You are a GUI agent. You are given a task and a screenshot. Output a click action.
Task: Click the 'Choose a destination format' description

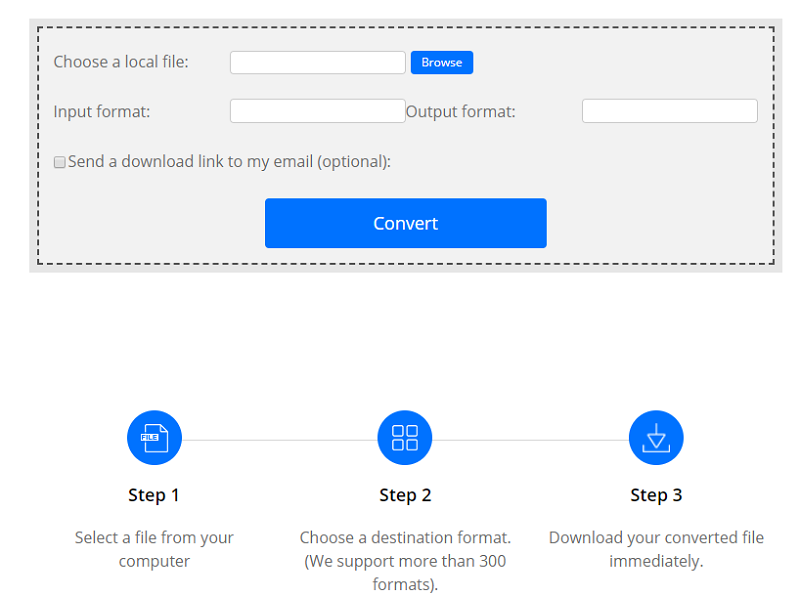click(405, 561)
